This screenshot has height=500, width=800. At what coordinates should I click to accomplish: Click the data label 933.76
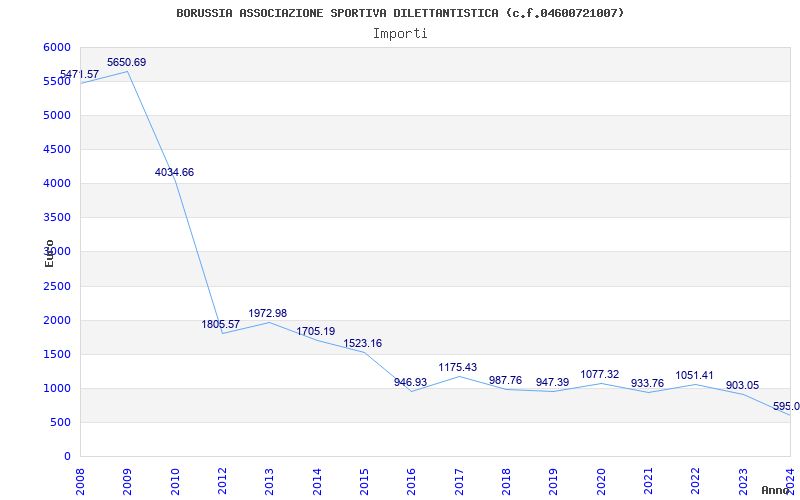click(x=647, y=383)
